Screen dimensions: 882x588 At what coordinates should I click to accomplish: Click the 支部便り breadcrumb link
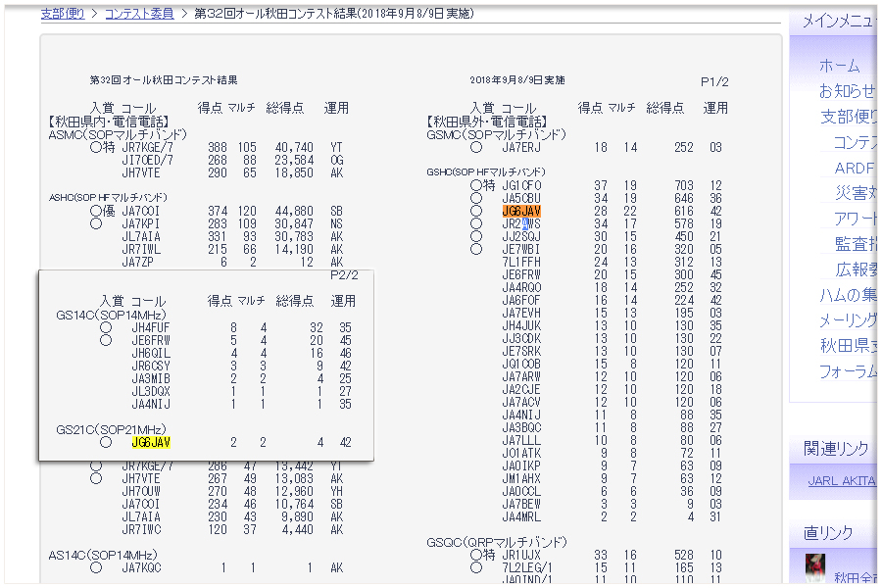coord(63,13)
